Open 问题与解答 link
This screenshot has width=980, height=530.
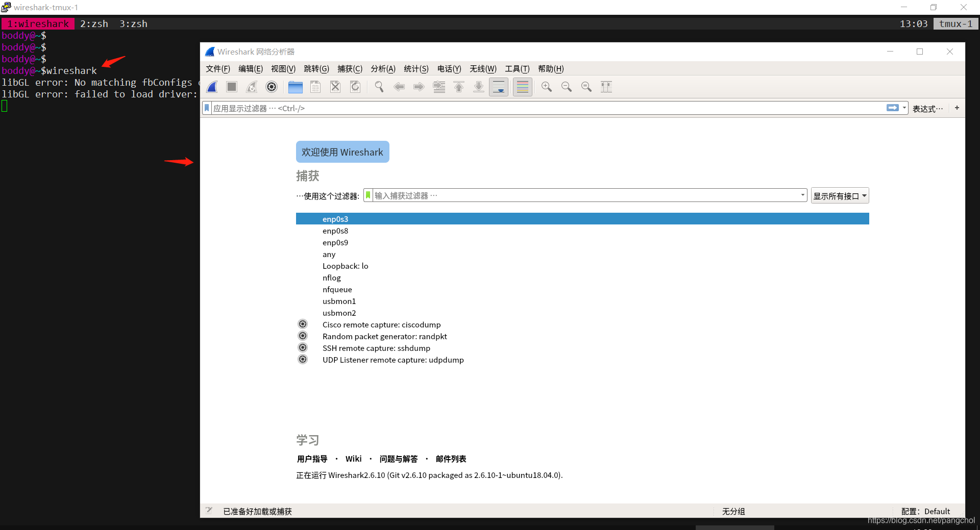398,459
